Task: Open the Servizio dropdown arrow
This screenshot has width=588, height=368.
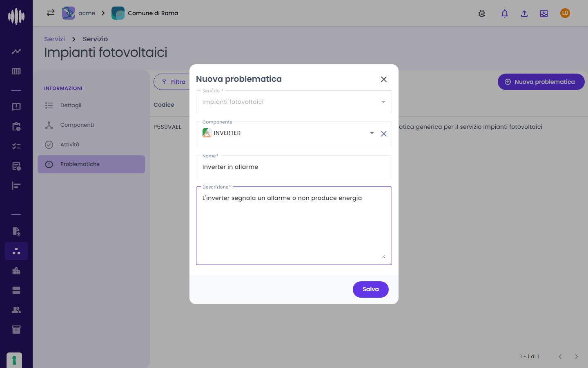Action: pyautogui.click(x=383, y=102)
